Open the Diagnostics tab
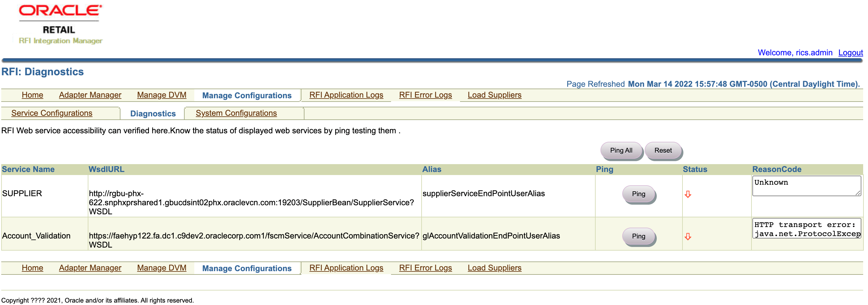Image resolution: width=868 pixels, height=305 pixels. pyautogui.click(x=153, y=113)
